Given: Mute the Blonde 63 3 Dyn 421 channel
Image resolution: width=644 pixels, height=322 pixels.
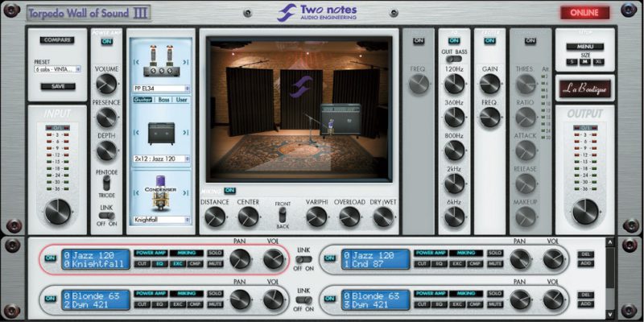Looking at the screenshot, I should (495, 304).
